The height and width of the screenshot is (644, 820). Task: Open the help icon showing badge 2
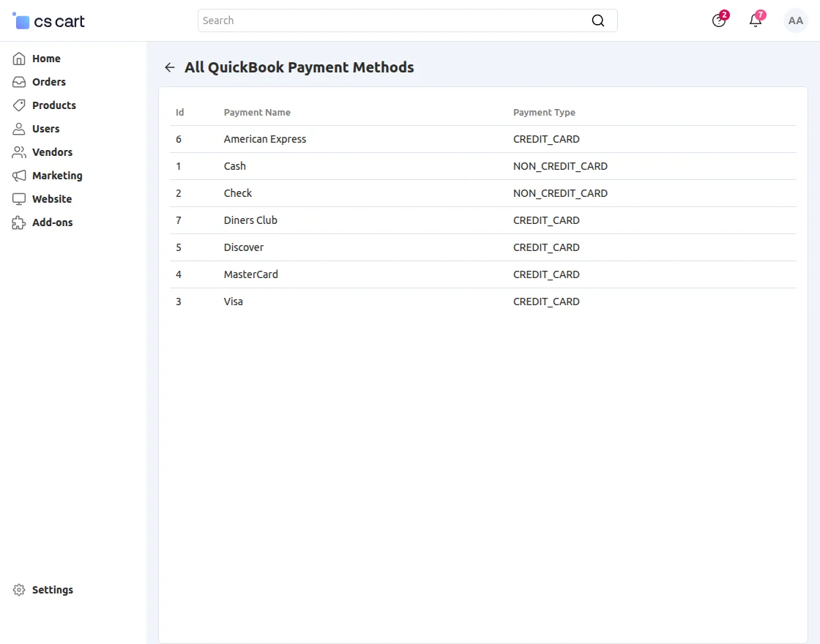pyautogui.click(x=718, y=20)
